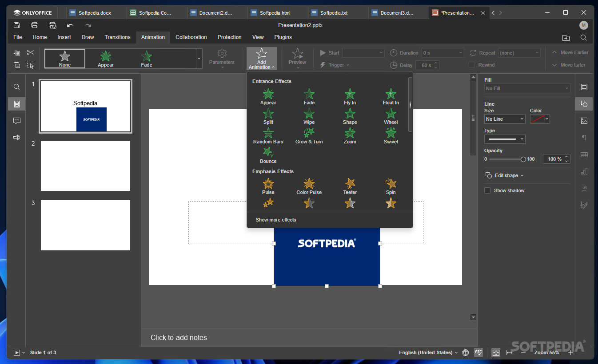Open the Line Type dropdown

coord(505,139)
